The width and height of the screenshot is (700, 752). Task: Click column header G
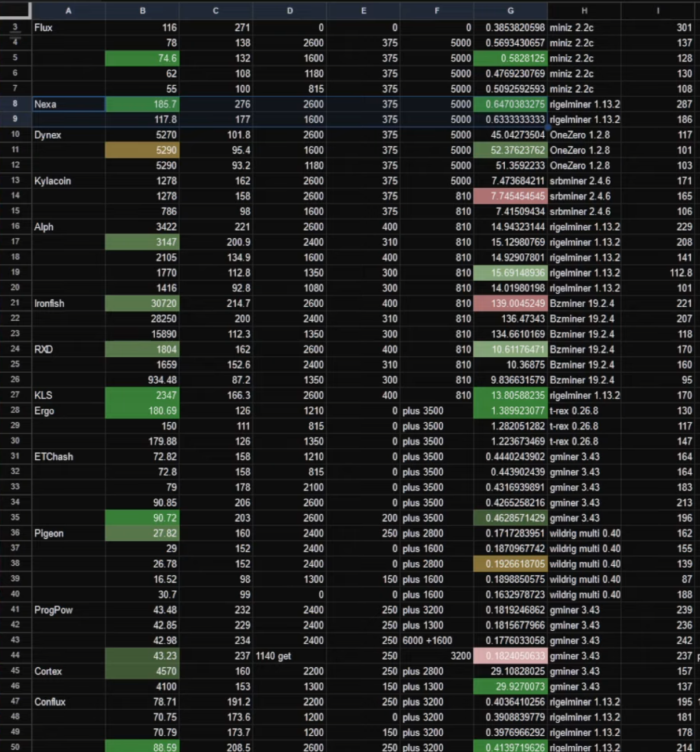510,10
